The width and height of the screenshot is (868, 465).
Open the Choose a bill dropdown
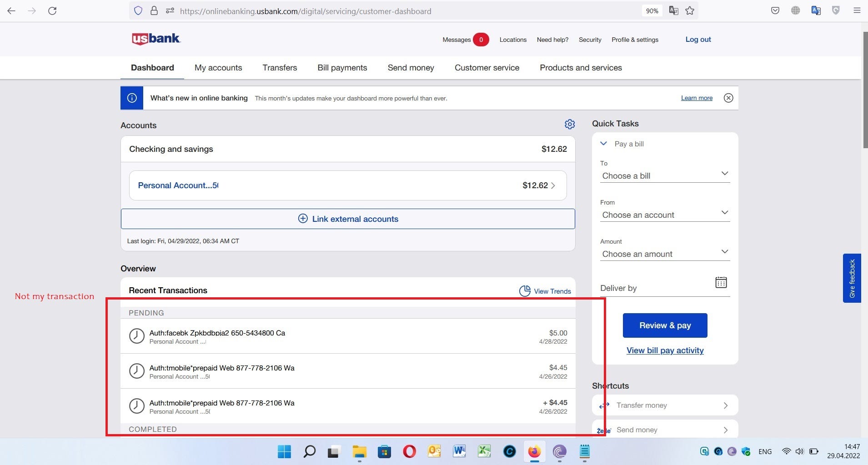[665, 175]
